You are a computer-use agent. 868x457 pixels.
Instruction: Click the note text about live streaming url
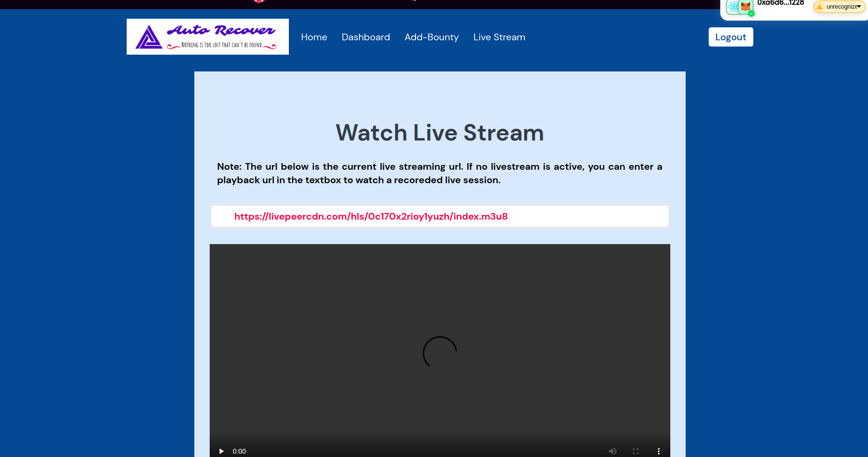click(440, 173)
